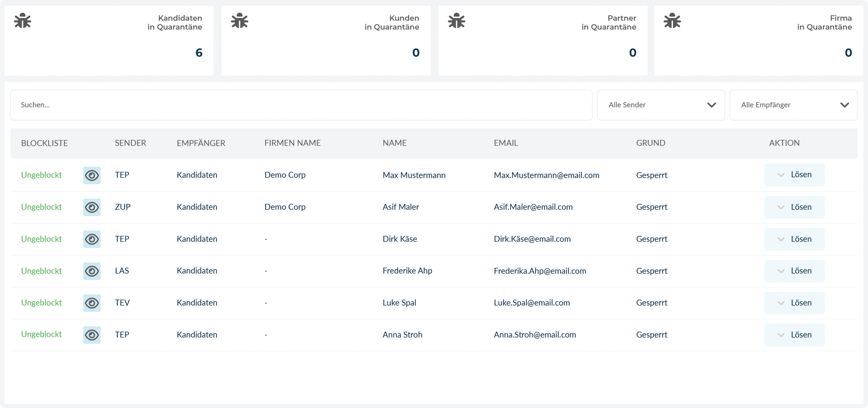Click the bug icon in Kunden card
Screen dimensions: 868x408
tap(240, 21)
